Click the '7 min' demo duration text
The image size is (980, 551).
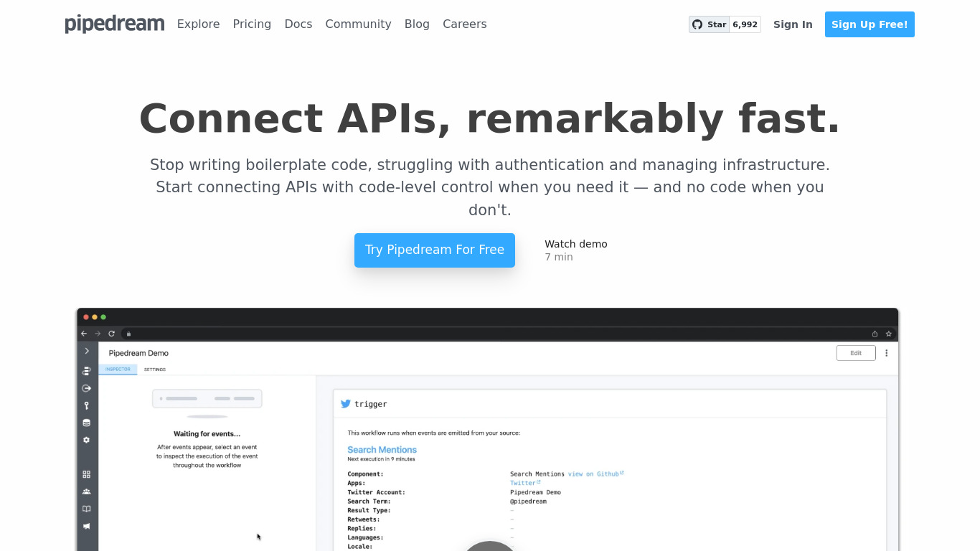click(559, 257)
